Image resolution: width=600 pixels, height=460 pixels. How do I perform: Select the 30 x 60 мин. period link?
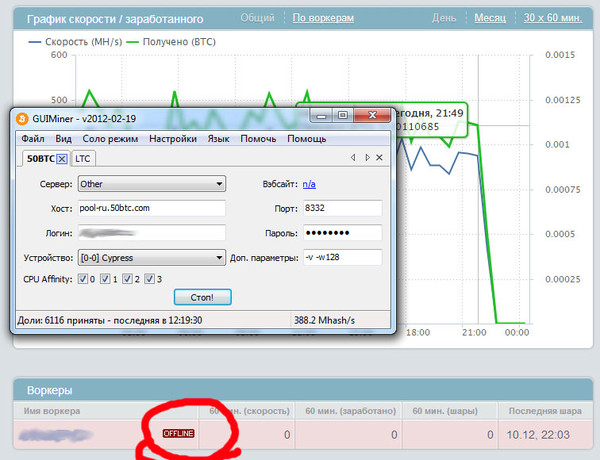[x=553, y=18]
